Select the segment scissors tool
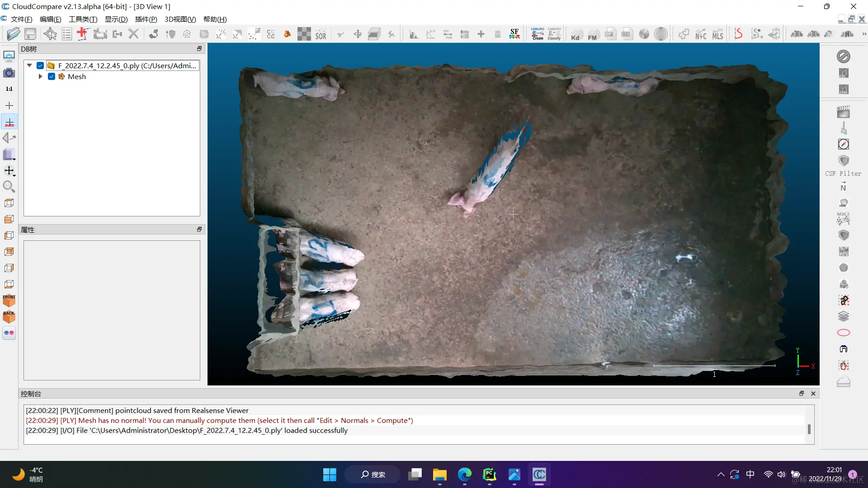The image size is (868, 488). [341, 34]
